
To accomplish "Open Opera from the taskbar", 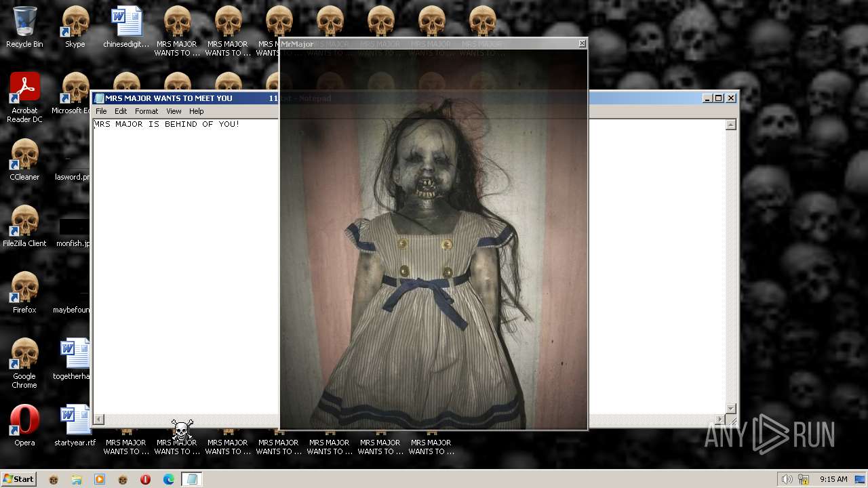I will tap(145, 479).
